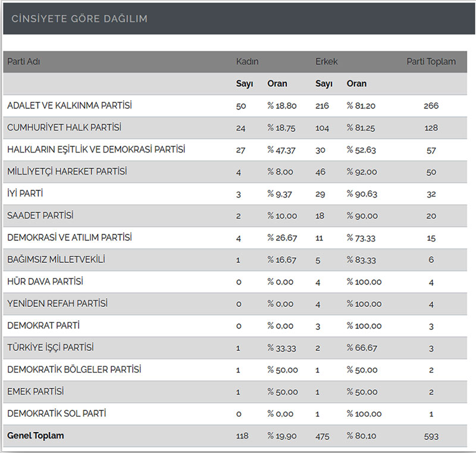Select 'DEMOKRASİ VE ATILIM PARTİSİ' row name
The image size is (476, 453).
(x=70, y=238)
